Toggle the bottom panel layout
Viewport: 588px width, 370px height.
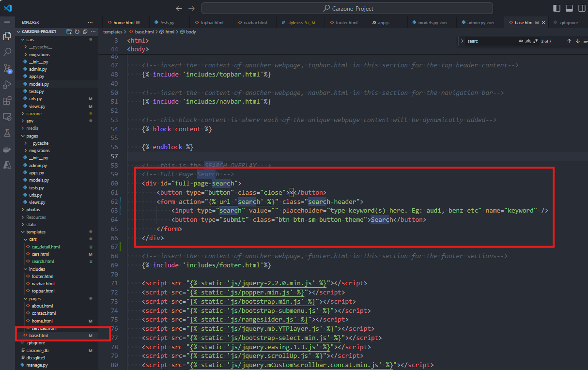569,8
